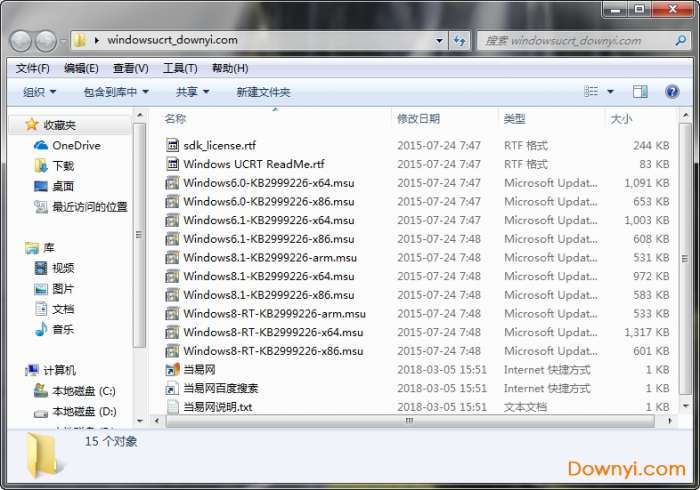Screen dimensions: 700x490
Task: Open the view options dropdown arrow
Action: [610, 92]
